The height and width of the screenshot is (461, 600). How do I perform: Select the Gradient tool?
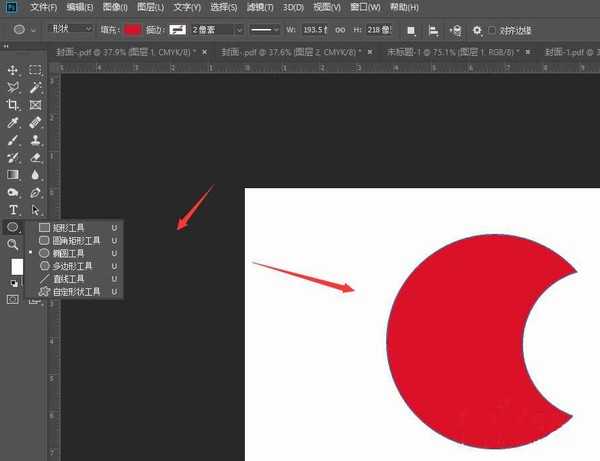point(14,175)
